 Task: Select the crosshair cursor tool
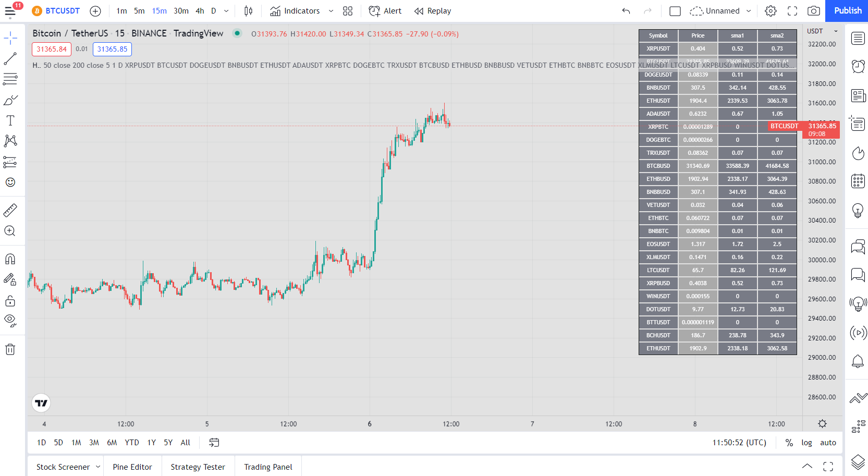coord(10,38)
